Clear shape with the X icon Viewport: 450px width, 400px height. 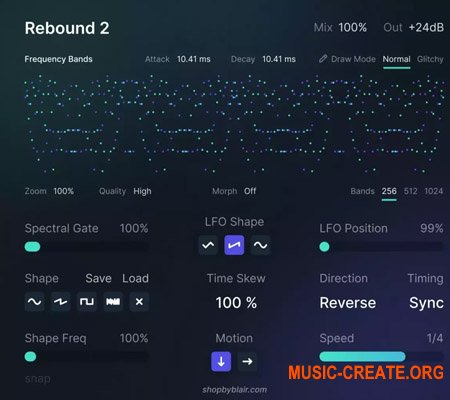tap(139, 302)
